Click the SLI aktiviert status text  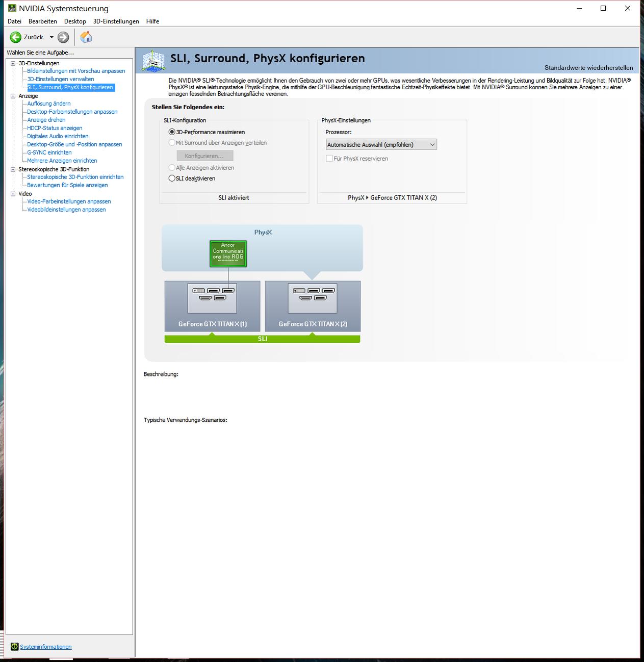coord(234,198)
